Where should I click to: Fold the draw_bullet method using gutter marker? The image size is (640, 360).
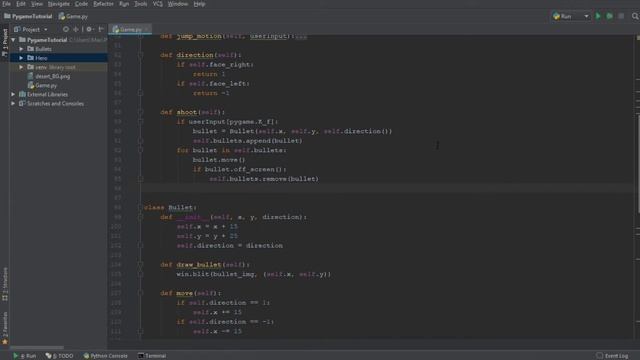tap(140, 265)
